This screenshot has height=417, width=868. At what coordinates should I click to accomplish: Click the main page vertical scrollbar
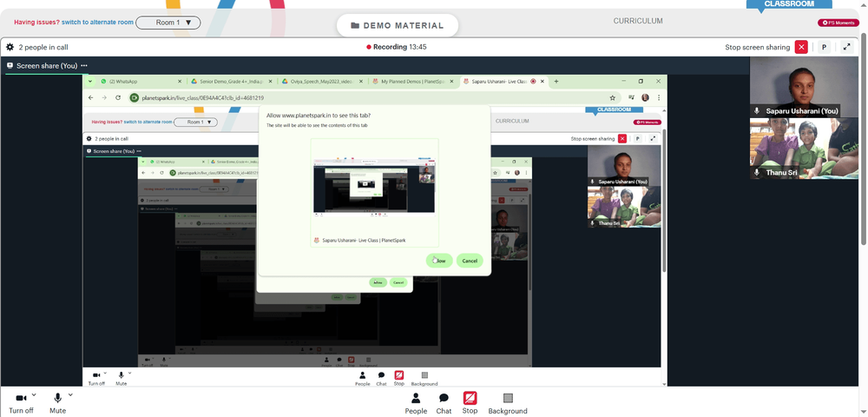click(865, 138)
